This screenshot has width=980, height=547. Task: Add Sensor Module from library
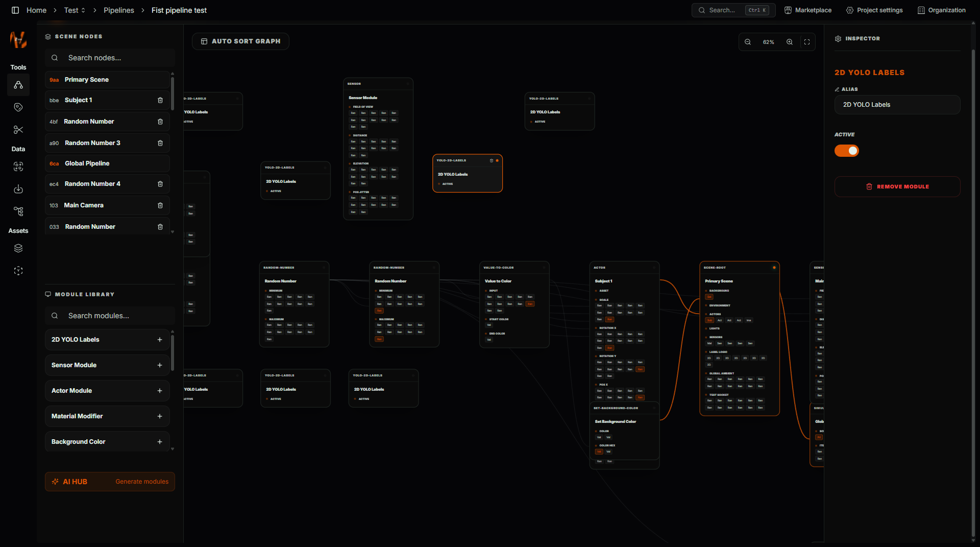pos(160,365)
